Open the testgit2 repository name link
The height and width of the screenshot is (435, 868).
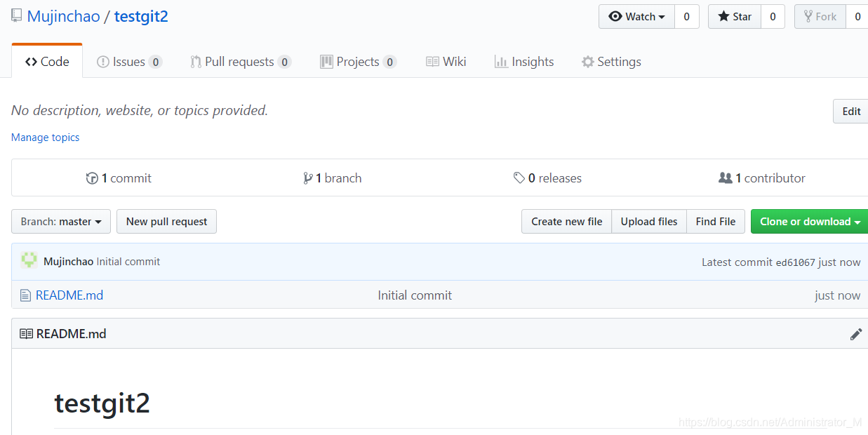[x=141, y=17]
